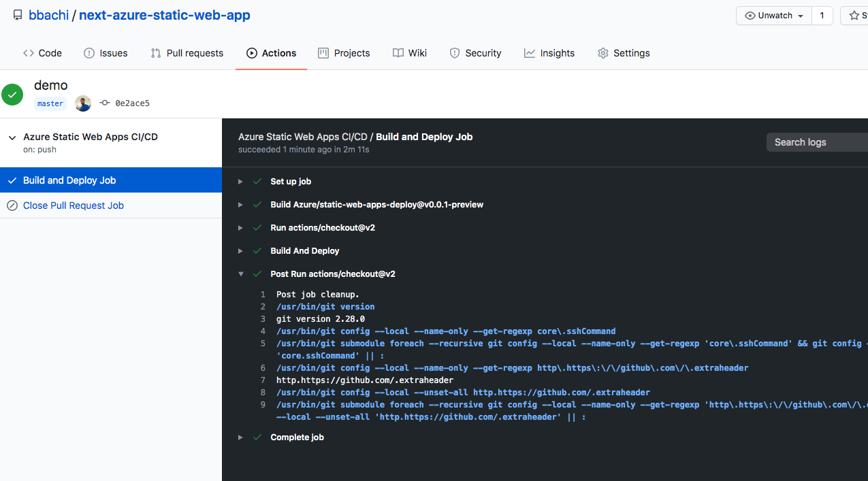Click 'http.https://github.com/.extraheader' output line
The height and width of the screenshot is (481, 868).
(365, 380)
